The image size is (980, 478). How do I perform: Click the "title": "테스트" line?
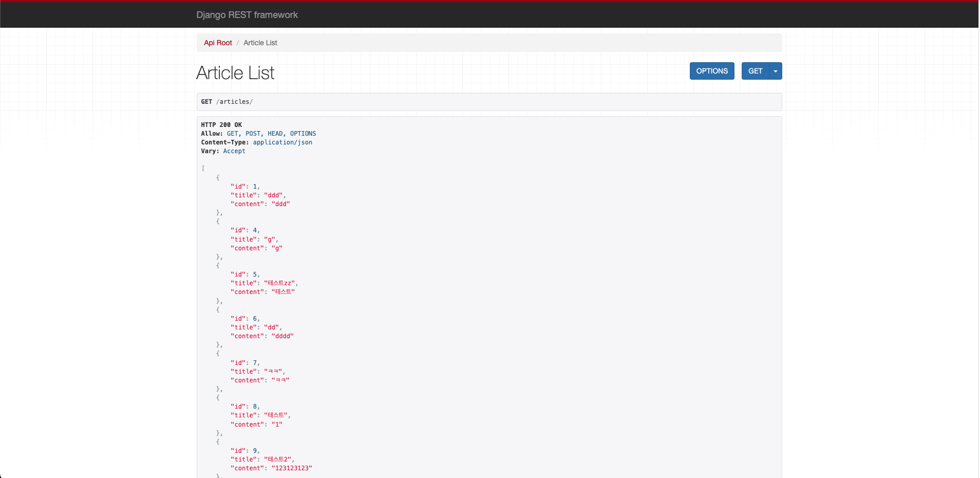(261, 415)
